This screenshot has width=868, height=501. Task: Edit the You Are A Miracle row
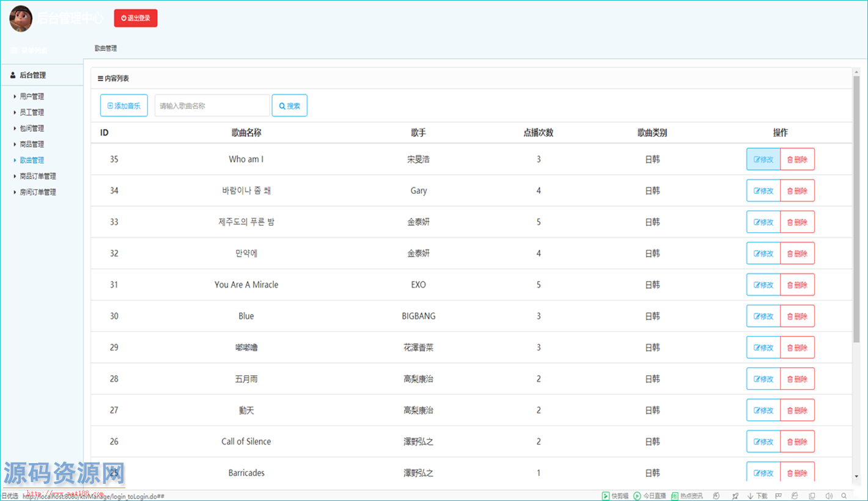point(763,285)
